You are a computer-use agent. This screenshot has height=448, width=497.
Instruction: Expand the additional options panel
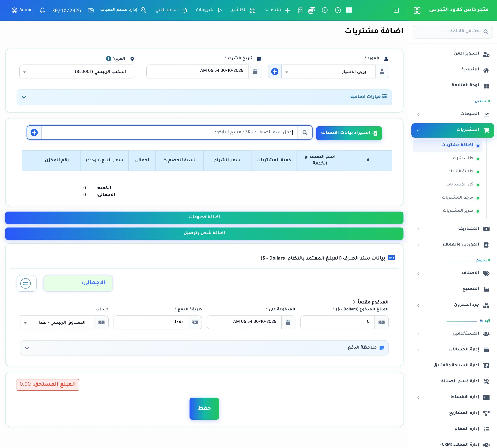[204, 98]
